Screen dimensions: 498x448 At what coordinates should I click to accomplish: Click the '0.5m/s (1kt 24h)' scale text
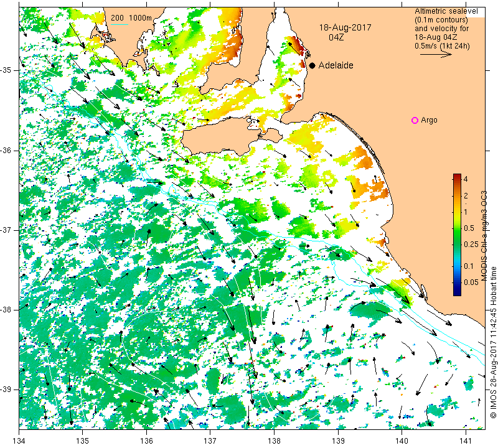coord(442,45)
